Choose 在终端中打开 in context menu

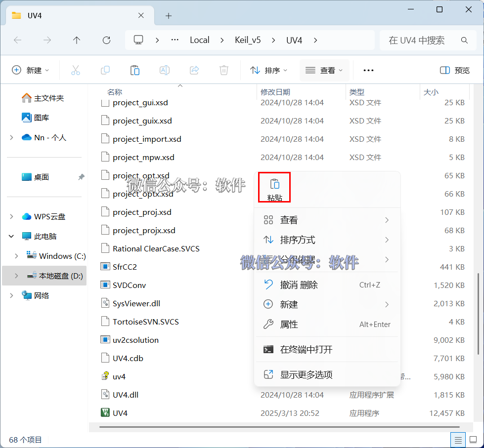[327, 349]
